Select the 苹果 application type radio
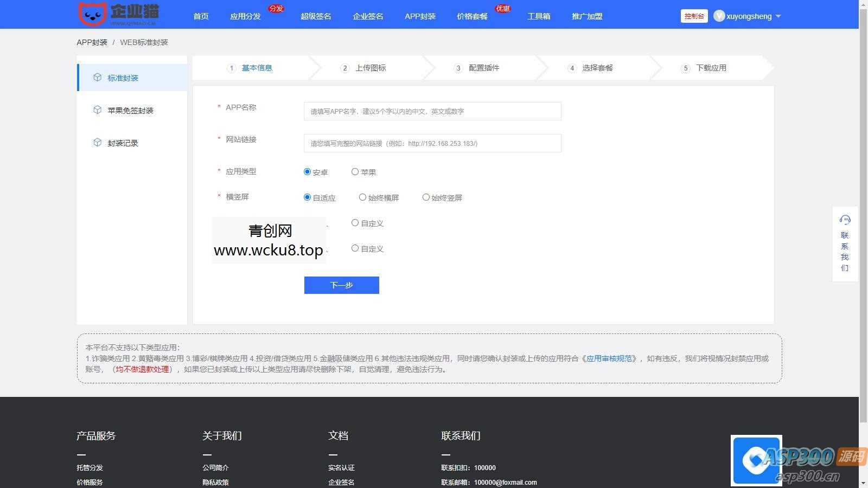The width and height of the screenshot is (868, 488). pyautogui.click(x=355, y=171)
